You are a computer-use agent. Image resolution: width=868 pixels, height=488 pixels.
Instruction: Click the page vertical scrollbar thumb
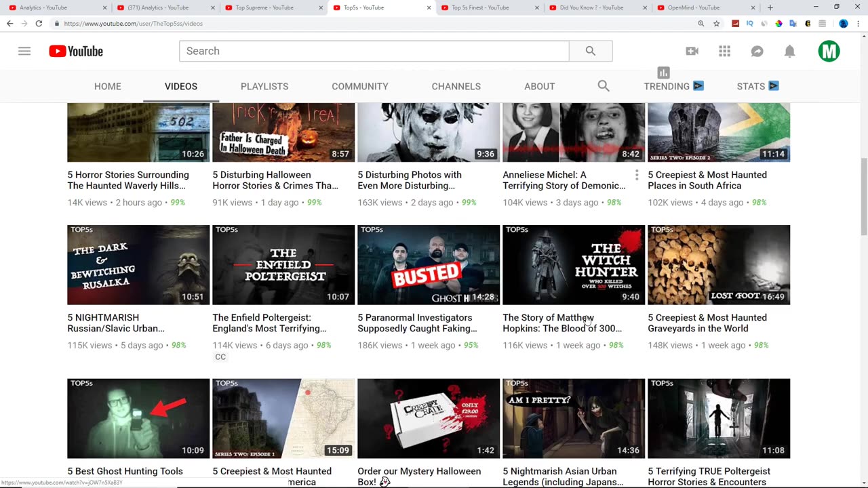863,197
